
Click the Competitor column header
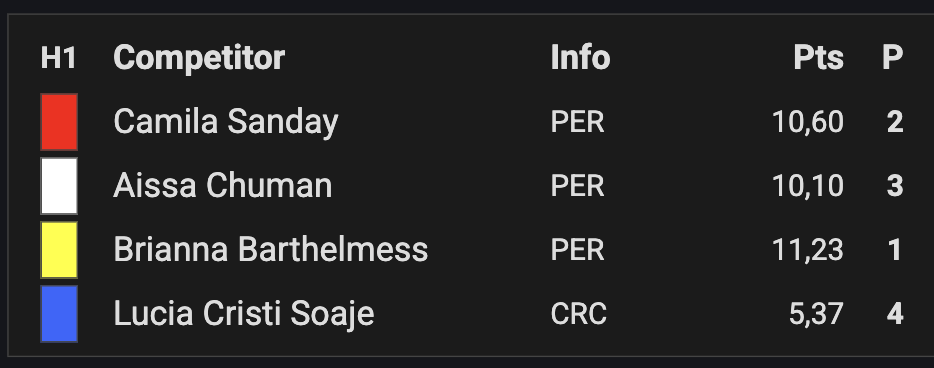(x=199, y=58)
